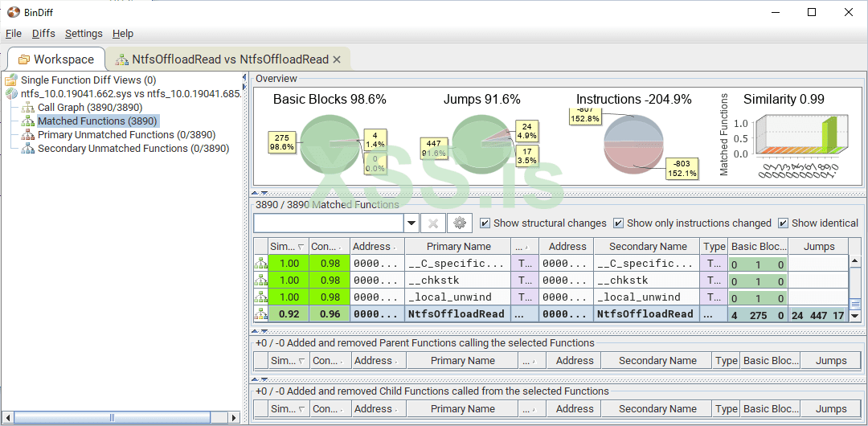Collapse the left workspace tree panel arrow
Viewport: 868px width, 426px height.
246,78
